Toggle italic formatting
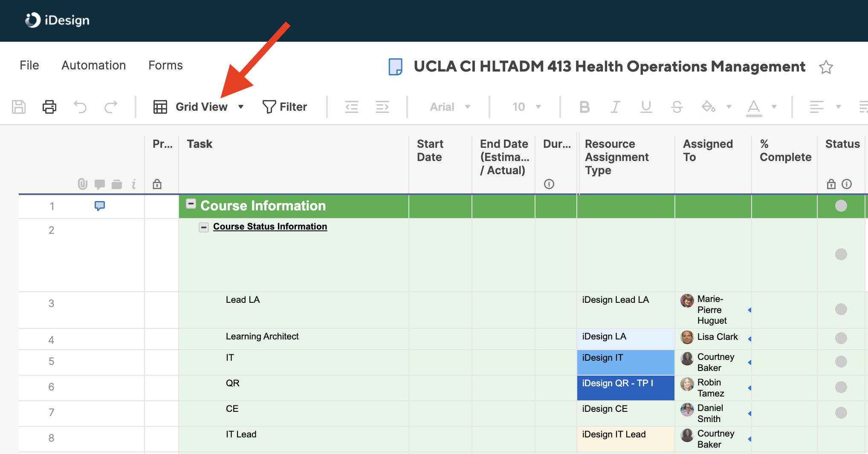Image resolution: width=868 pixels, height=454 pixels. (x=615, y=107)
